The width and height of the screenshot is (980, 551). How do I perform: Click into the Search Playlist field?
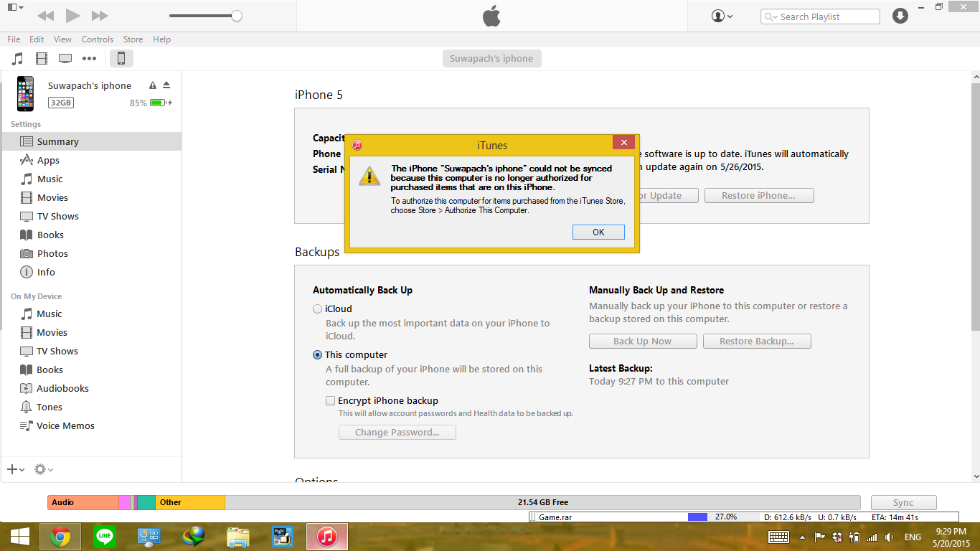[x=820, y=17]
